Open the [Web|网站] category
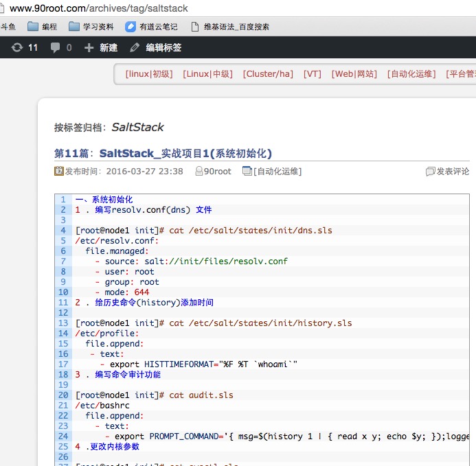This screenshot has width=476, height=466. (354, 74)
